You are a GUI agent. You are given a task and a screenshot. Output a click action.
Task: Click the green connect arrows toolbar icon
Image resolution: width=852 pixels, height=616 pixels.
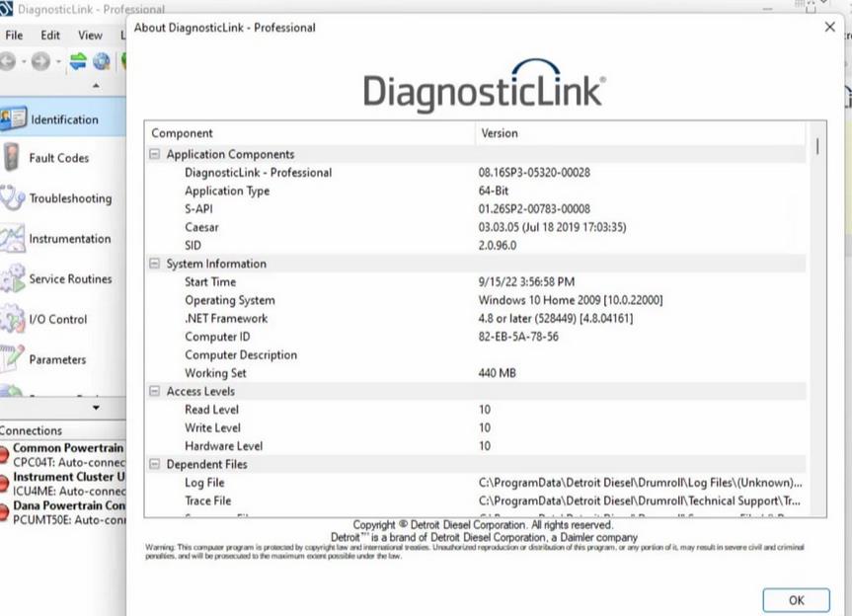point(78,61)
